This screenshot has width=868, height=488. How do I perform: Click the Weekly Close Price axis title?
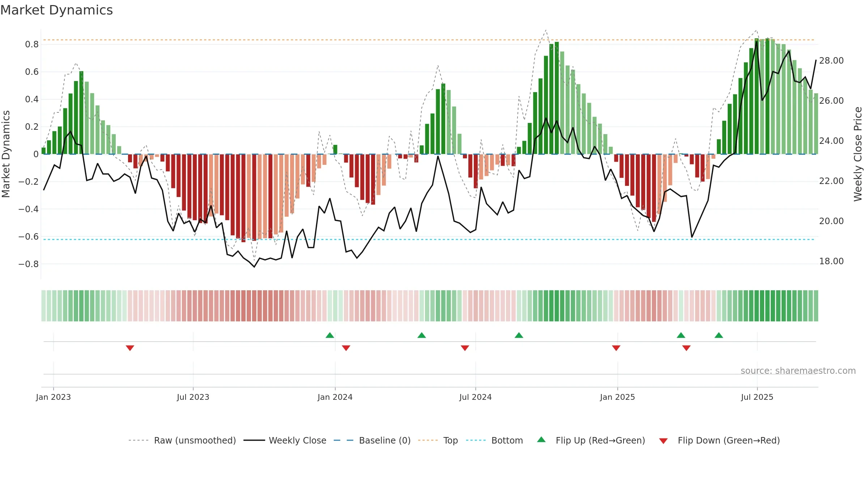[858, 154]
